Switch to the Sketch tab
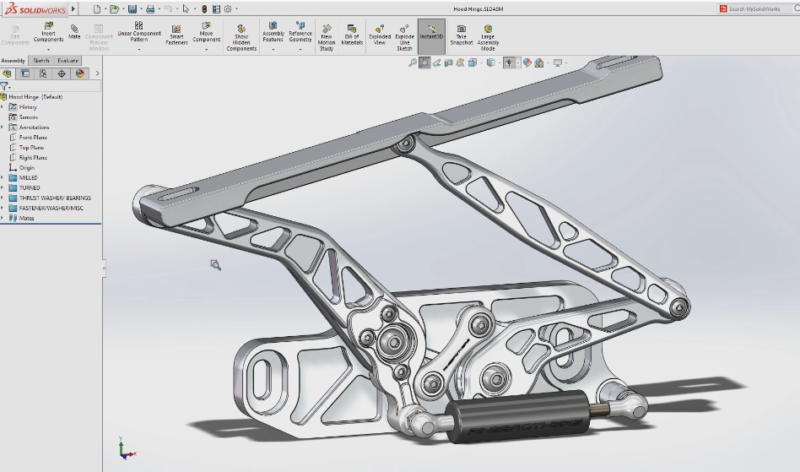This screenshot has width=800, height=472. (41, 60)
